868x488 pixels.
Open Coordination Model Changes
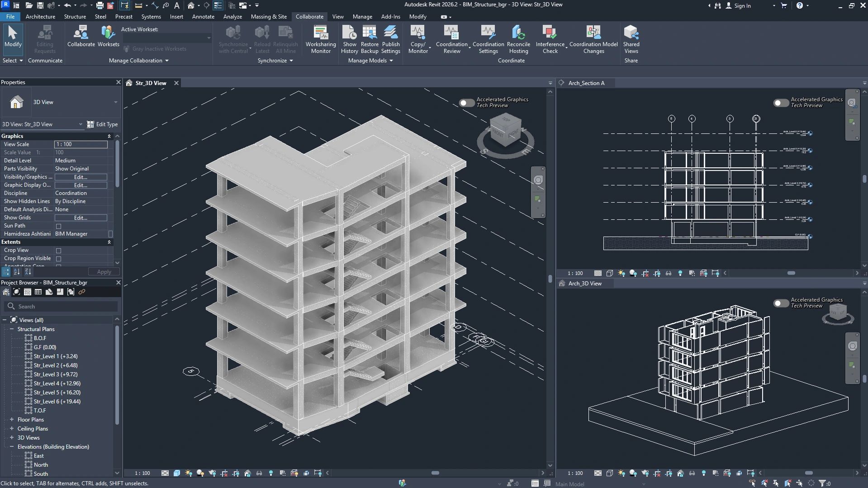pos(593,39)
